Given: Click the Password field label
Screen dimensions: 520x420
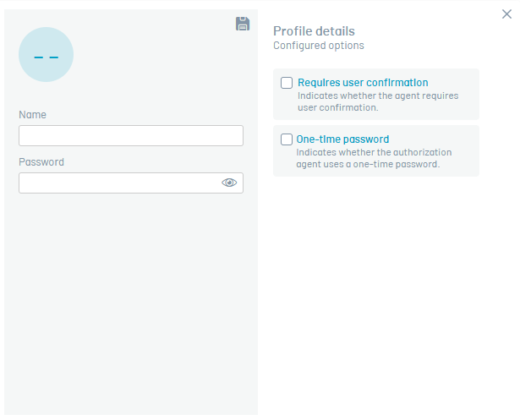Looking at the screenshot, I should (x=41, y=162).
